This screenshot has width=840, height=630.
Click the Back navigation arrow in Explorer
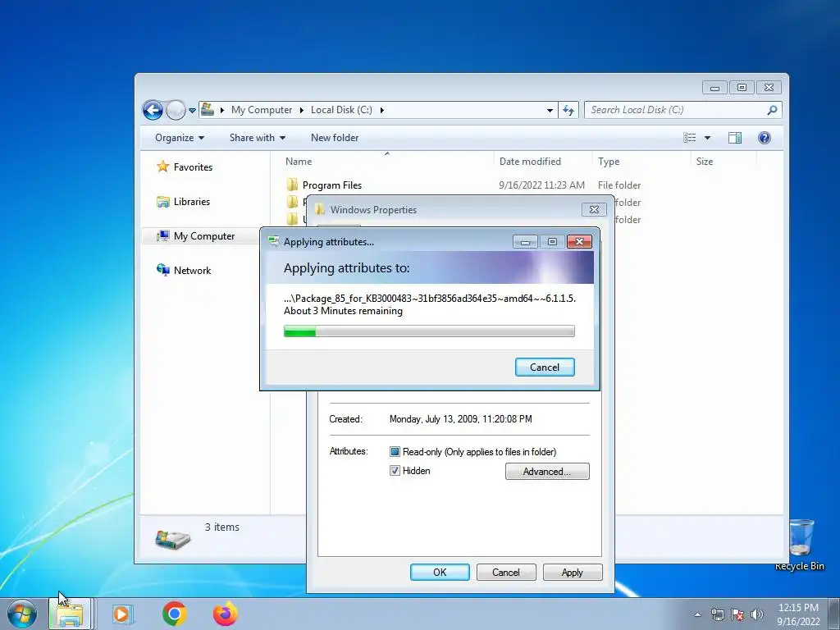[x=153, y=111]
